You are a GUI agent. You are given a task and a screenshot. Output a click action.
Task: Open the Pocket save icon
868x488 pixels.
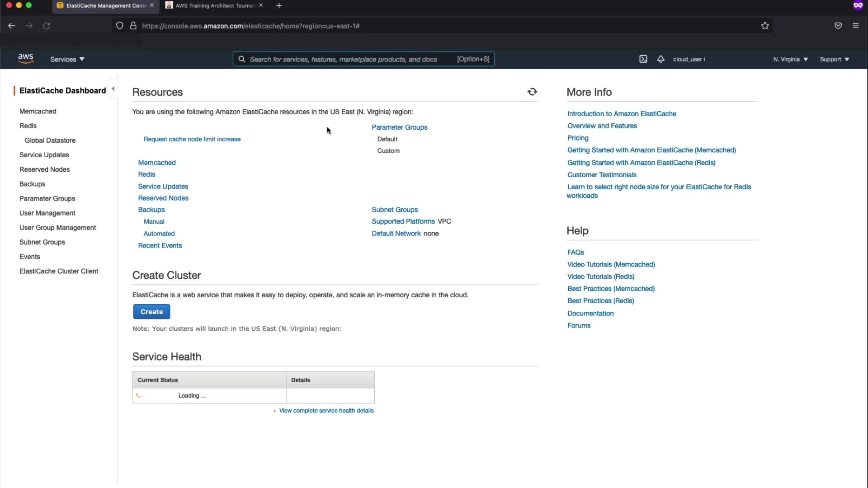pyautogui.click(x=838, y=26)
